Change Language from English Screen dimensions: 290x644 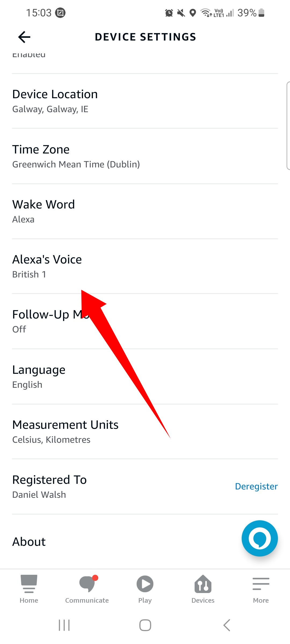[145, 376]
